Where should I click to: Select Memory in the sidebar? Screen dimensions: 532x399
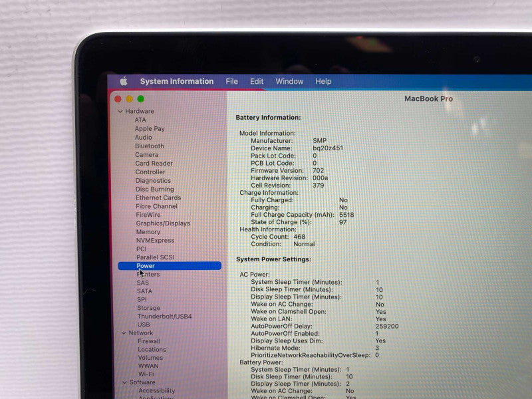[x=148, y=231]
